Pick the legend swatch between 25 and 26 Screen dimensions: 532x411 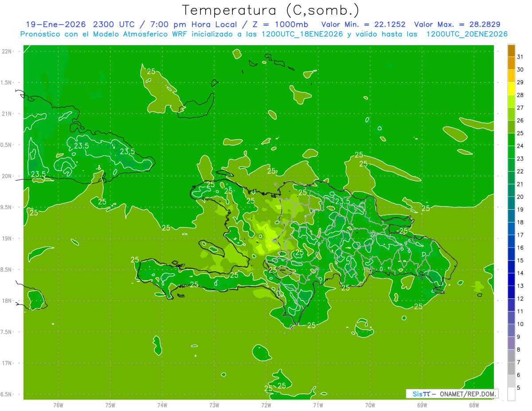click(x=511, y=127)
